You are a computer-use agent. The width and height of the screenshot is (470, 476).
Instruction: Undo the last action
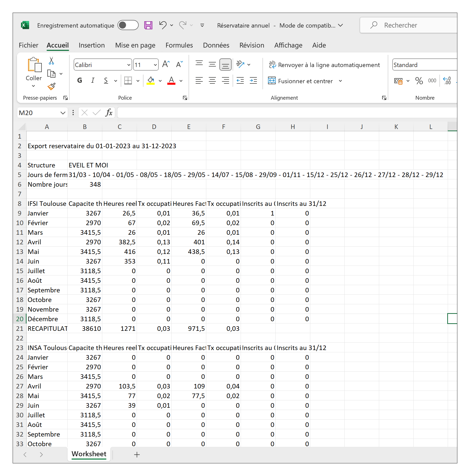163,25
